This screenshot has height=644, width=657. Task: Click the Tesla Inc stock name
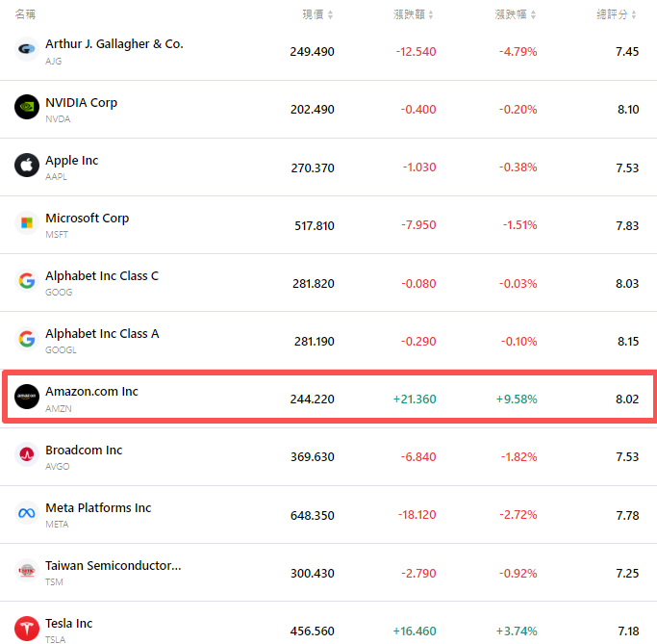(69, 623)
